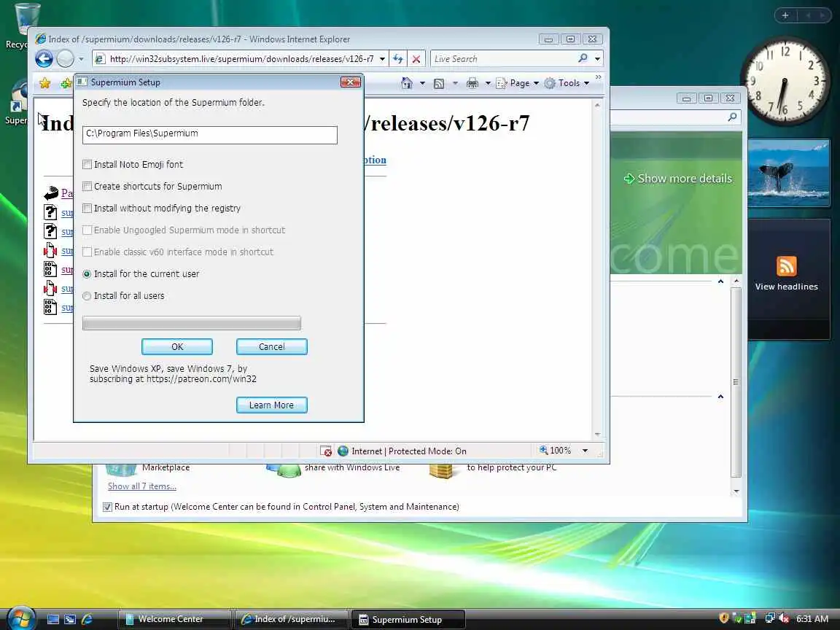
Task: Toggle Install without modifying the registry
Action: click(87, 209)
